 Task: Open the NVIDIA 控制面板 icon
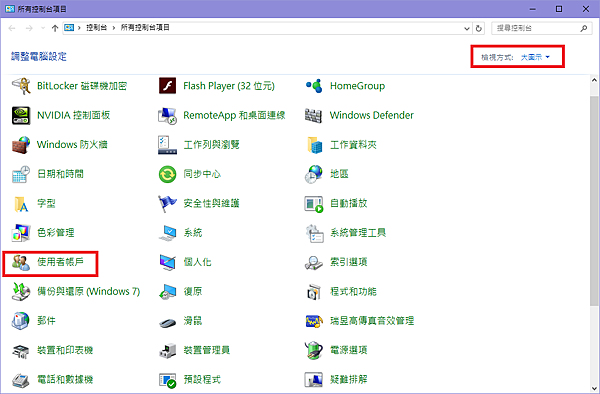point(21,115)
